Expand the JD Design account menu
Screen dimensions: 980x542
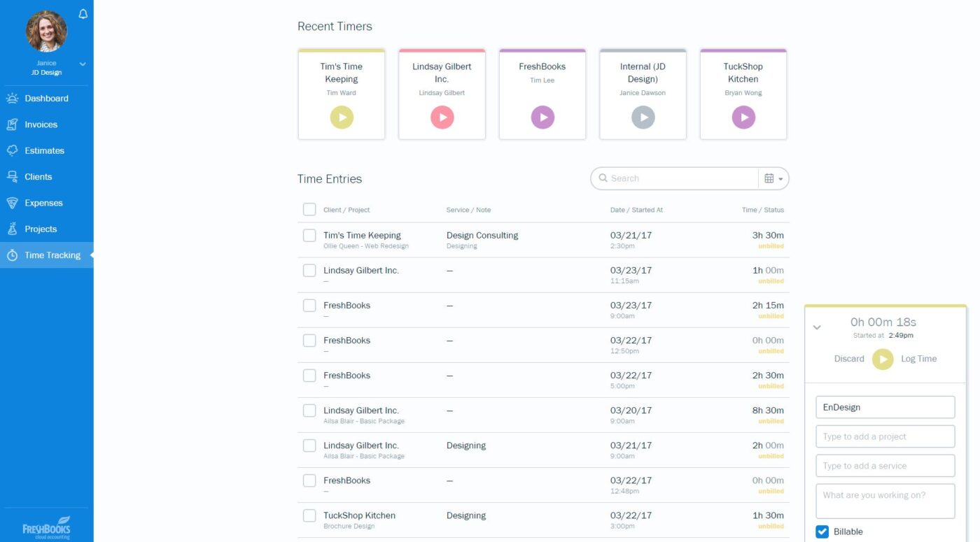[83, 64]
